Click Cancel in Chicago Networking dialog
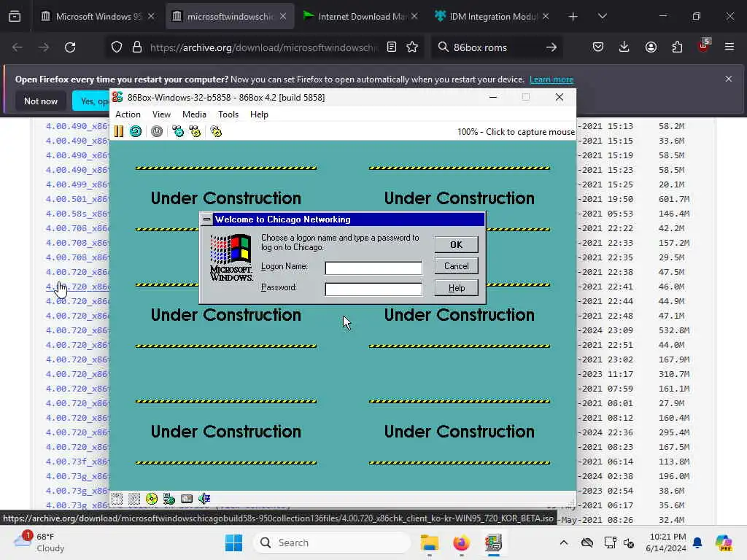The height and width of the screenshot is (560, 747). [457, 266]
